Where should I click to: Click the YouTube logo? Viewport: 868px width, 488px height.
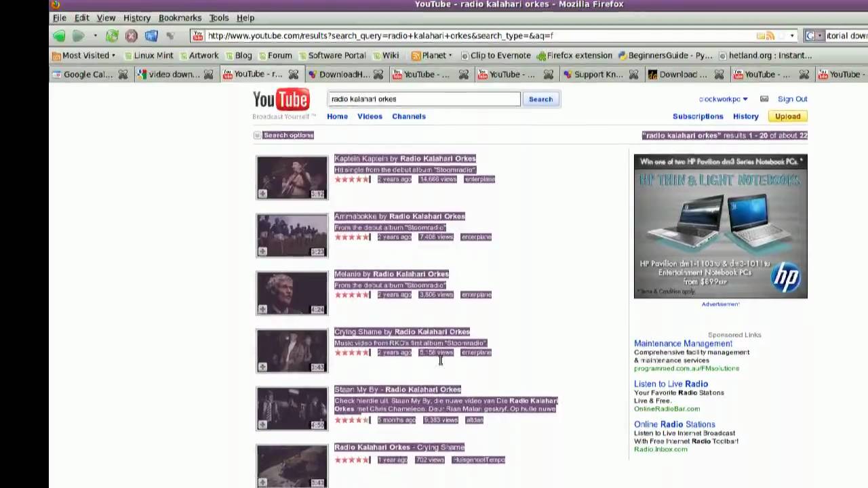click(281, 100)
